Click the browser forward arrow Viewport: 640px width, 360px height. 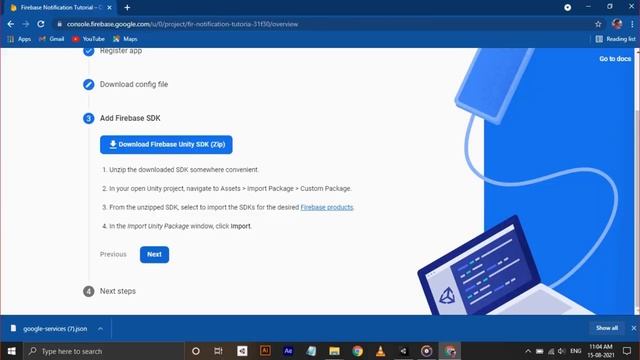click(x=25, y=24)
